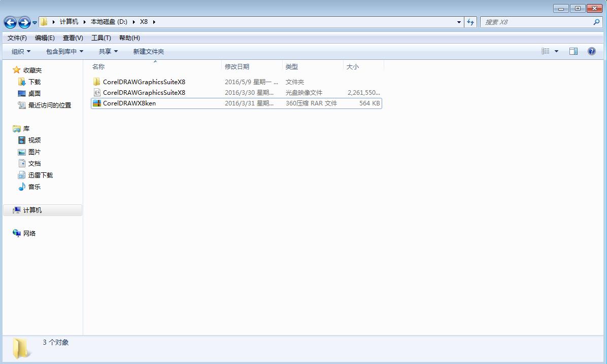The image size is (607, 364).
Task: Open the change view dropdown arrow
Action: point(556,51)
